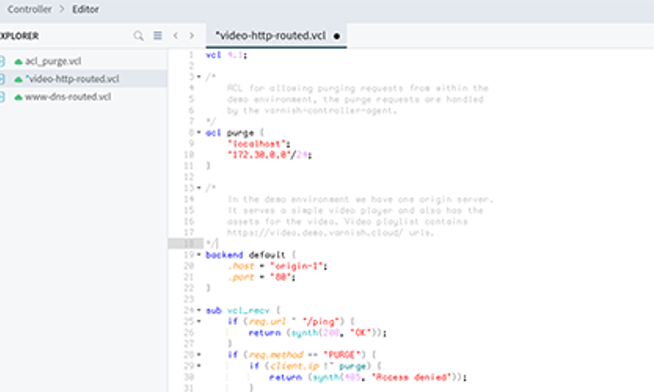Go to Controller in the breadcrumb

click(x=29, y=9)
